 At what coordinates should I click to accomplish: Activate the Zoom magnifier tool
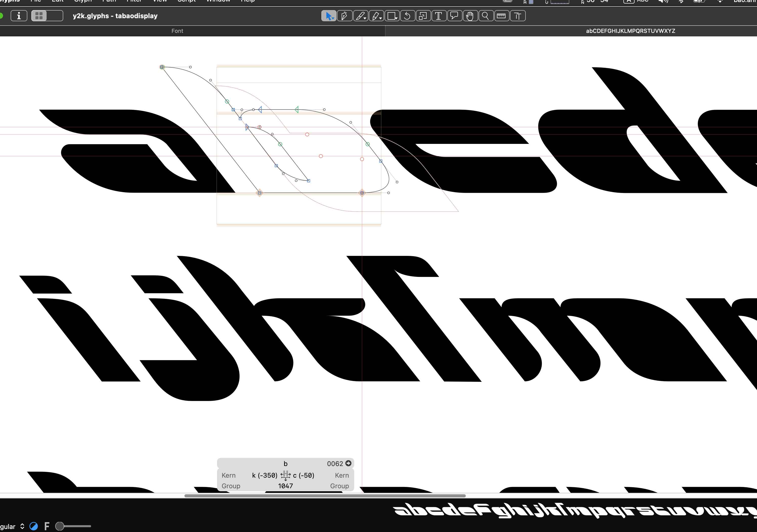[x=485, y=16]
